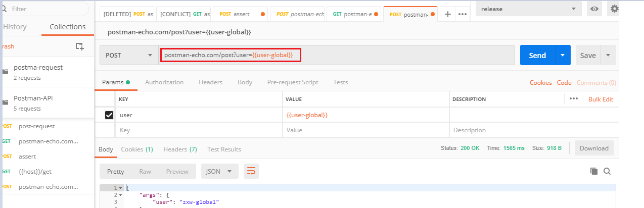
Task: Click the request URL input field
Action: point(336,55)
